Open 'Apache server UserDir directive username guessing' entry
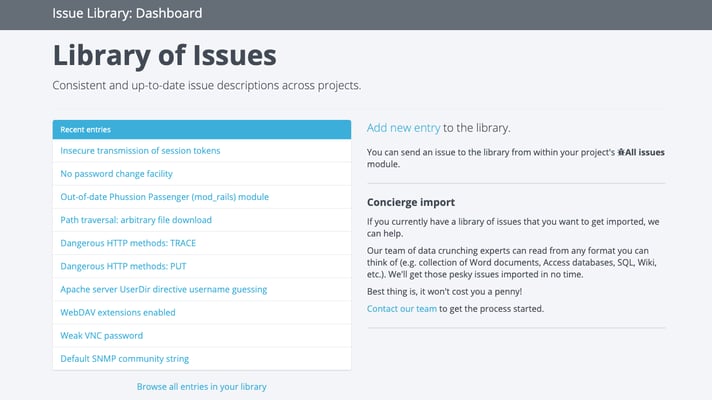Image resolution: width=712 pixels, height=400 pixels. [x=163, y=290]
